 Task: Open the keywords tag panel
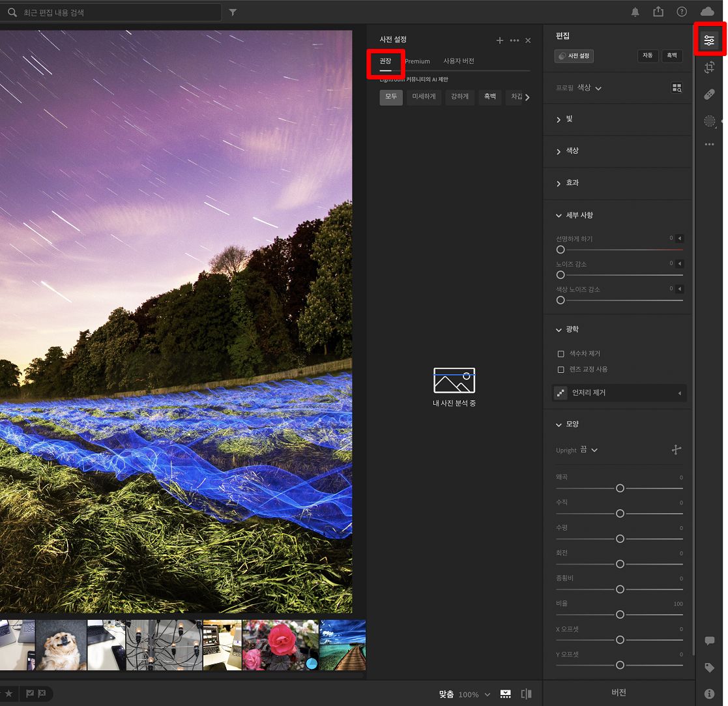click(x=710, y=668)
